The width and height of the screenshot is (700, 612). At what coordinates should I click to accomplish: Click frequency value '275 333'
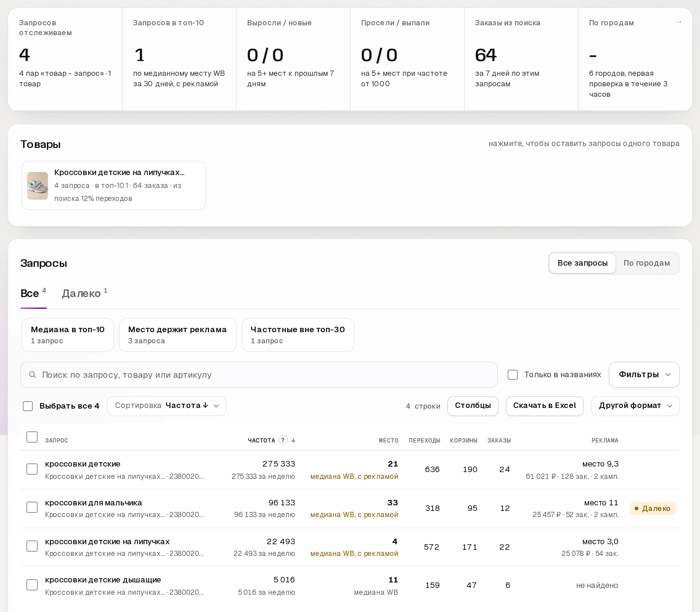coord(279,464)
